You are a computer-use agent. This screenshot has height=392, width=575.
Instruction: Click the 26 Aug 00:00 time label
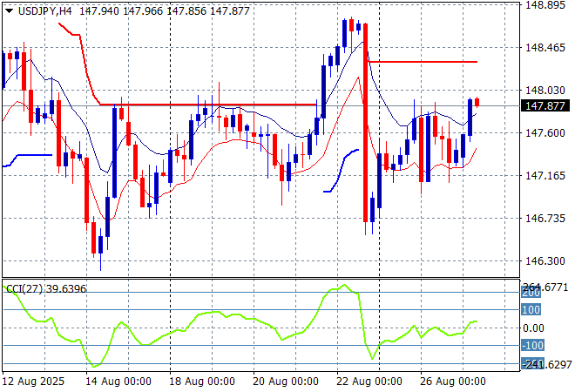(x=453, y=382)
